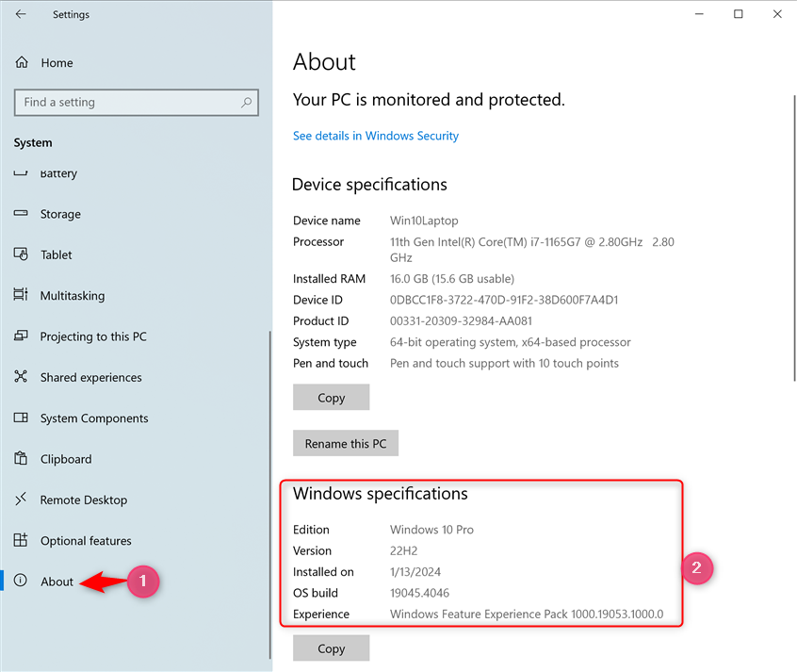Maximize the Settings window
Viewport: 797px width, 672px height.
[738, 14]
